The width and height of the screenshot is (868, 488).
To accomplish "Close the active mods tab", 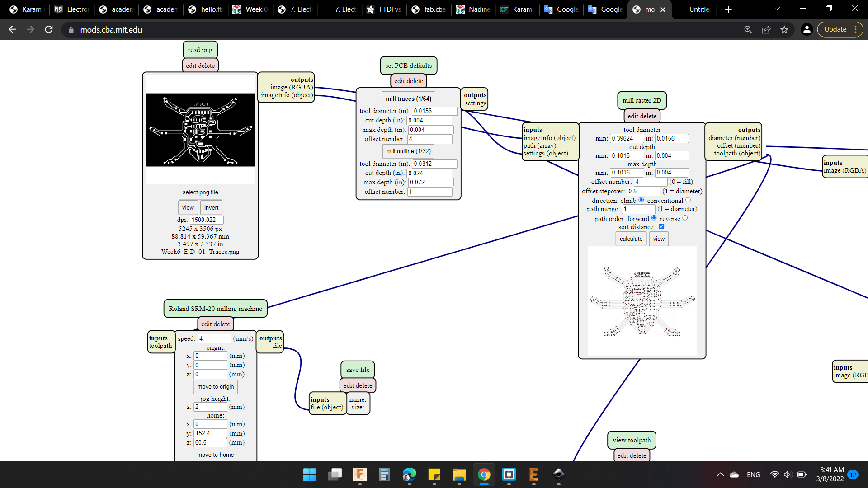I will 663,9.
